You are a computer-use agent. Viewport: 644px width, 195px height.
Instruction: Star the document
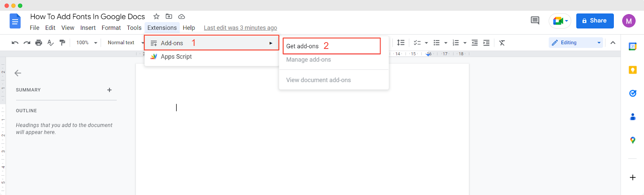point(157,16)
